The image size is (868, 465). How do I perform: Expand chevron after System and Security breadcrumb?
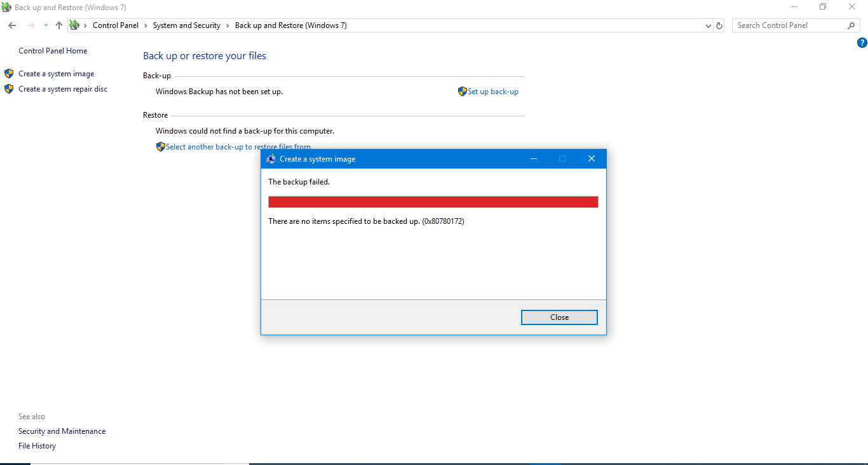click(x=228, y=25)
